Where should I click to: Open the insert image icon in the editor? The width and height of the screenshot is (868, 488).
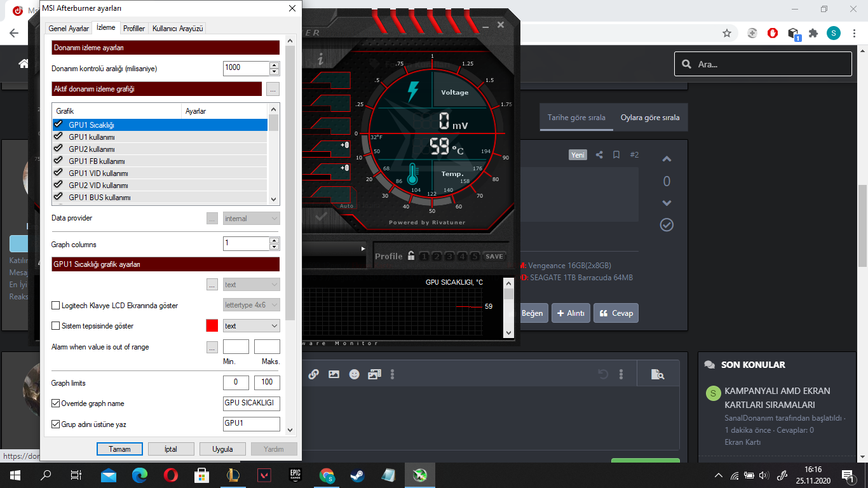(333, 374)
